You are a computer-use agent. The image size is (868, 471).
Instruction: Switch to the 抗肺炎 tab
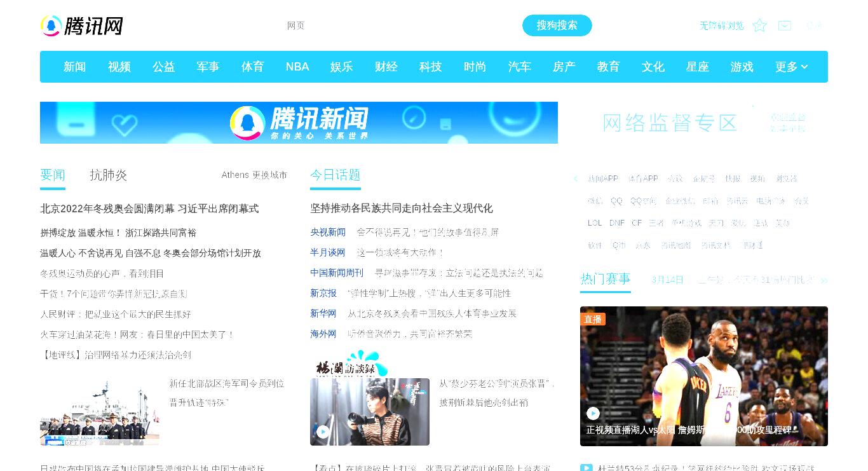109,175
